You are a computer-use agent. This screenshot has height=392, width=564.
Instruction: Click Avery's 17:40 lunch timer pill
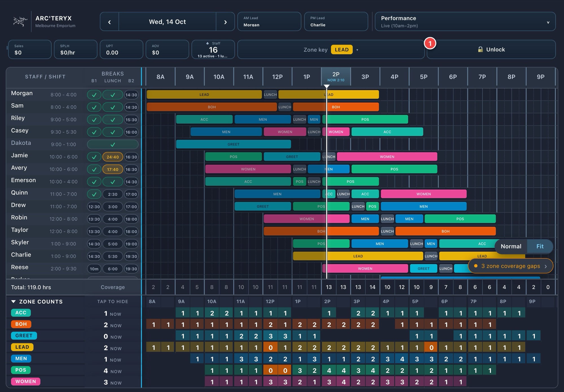(x=113, y=169)
